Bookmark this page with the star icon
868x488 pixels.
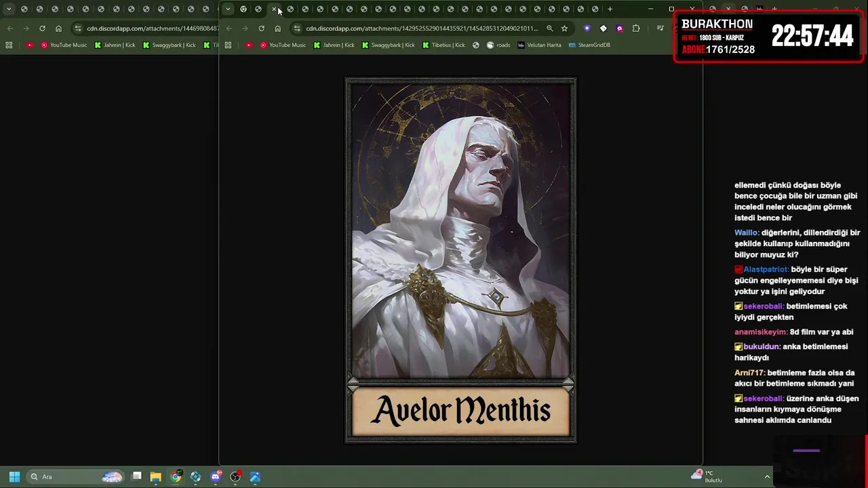point(564,28)
